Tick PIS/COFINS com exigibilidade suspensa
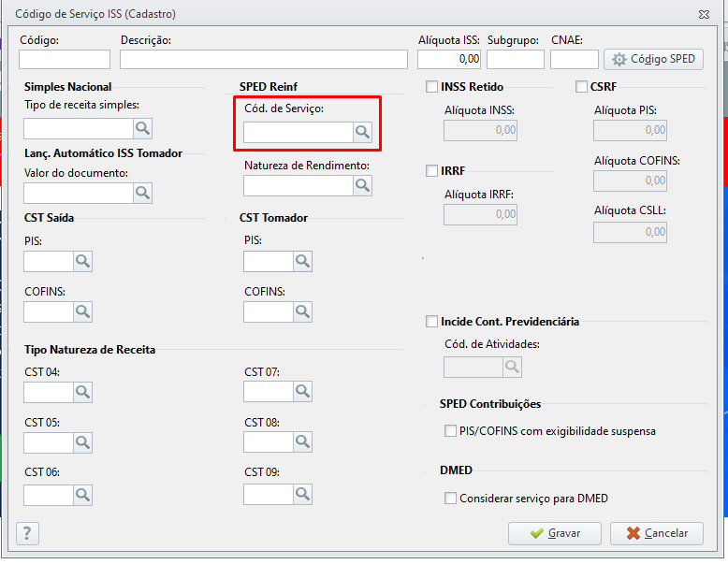This screenshot has width=728, height=564. coord(451,431)
